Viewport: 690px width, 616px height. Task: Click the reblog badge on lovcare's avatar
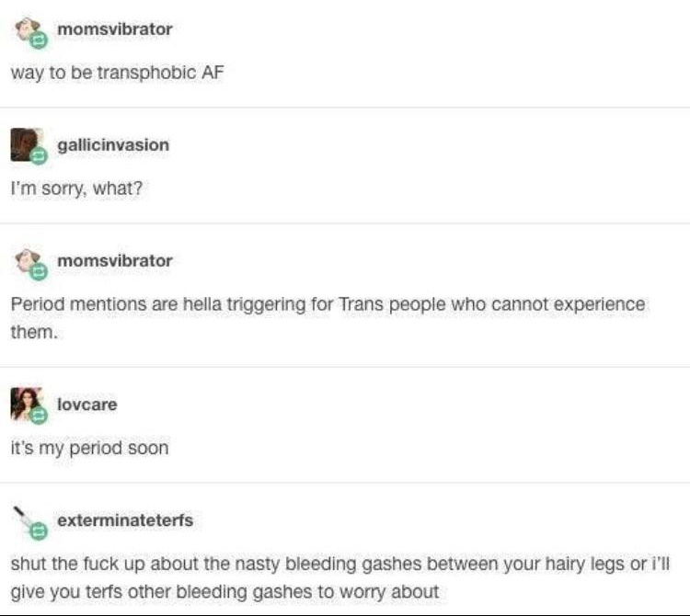(39, 416)
